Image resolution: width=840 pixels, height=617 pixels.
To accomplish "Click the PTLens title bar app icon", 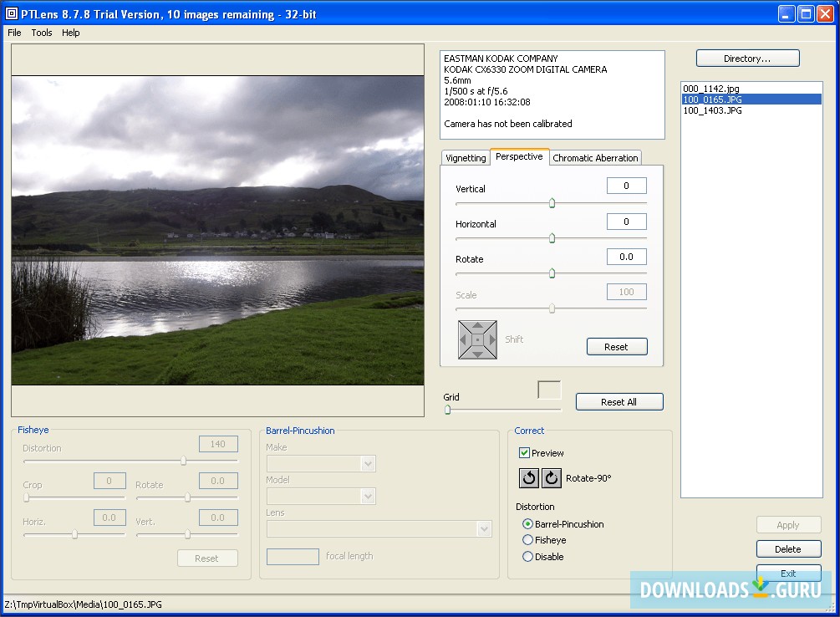I will tap(11, 14).
